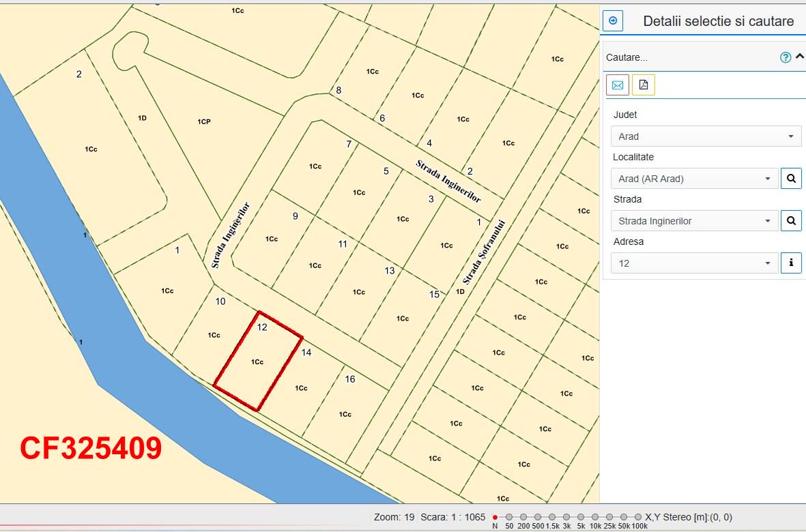Screen dimensions: 806x532
Task: Collapse the details panel with the arrow button
Action: [613, 20]
